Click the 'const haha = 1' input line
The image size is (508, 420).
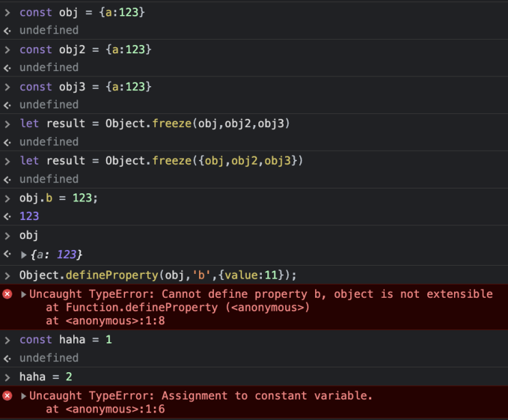pyautogui.click(x=66, y=339)
